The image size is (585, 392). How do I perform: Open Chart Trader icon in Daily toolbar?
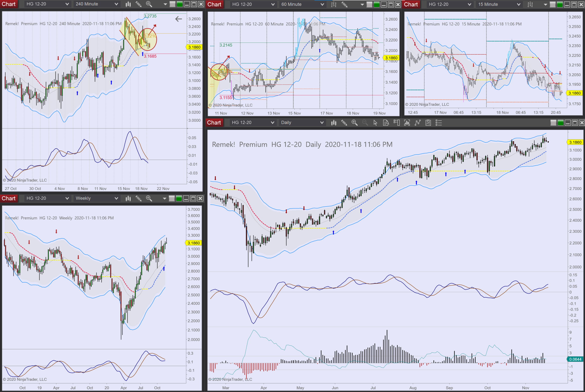click(396, 122)
